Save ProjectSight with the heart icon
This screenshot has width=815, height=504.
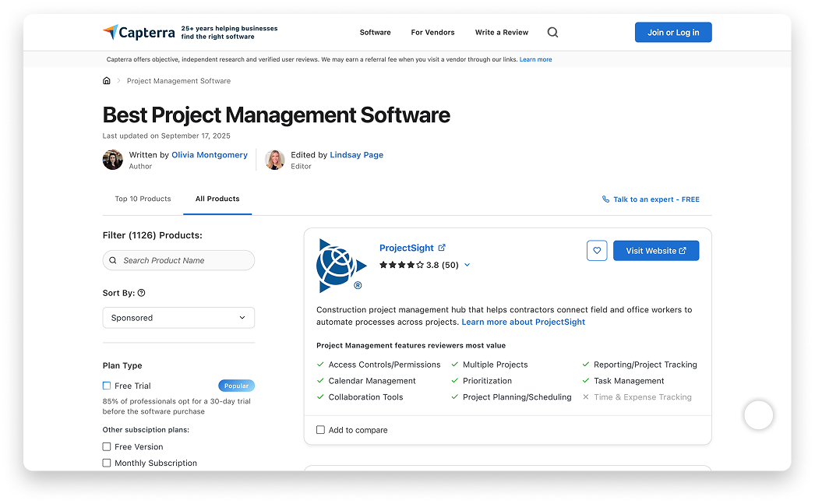click(597, 250)
